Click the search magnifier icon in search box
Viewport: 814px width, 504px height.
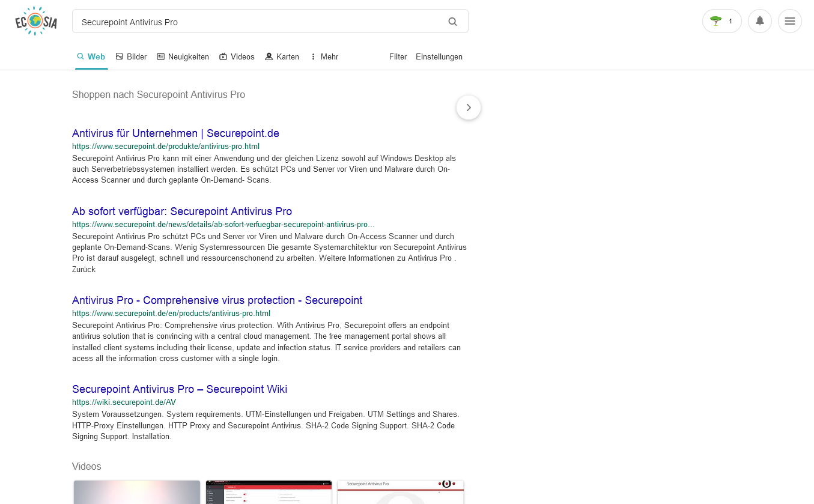tap(453, 22)
